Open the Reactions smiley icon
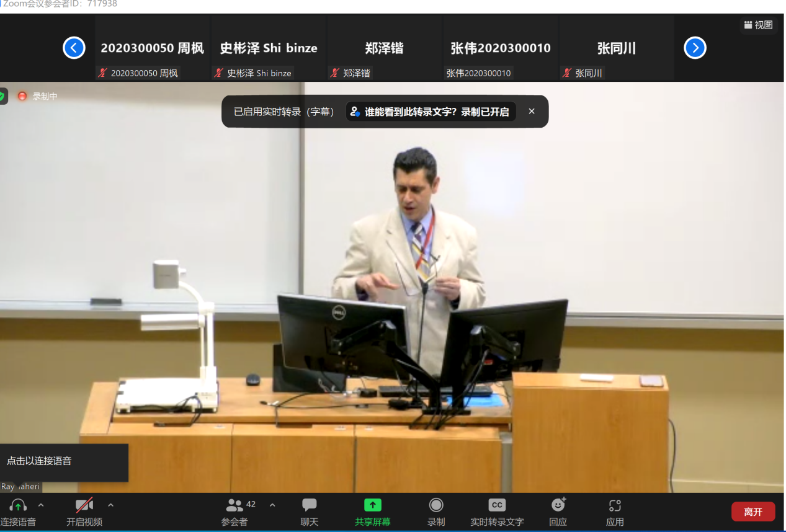Viewport: 786px width, 532px height. tap(558, 505)
